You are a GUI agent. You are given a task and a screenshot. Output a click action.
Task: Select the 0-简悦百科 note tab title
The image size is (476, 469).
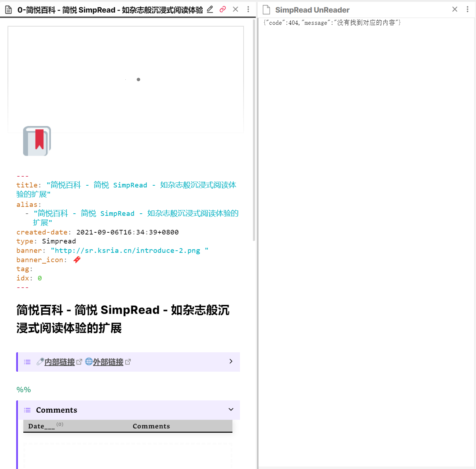[x=110, y=10]
